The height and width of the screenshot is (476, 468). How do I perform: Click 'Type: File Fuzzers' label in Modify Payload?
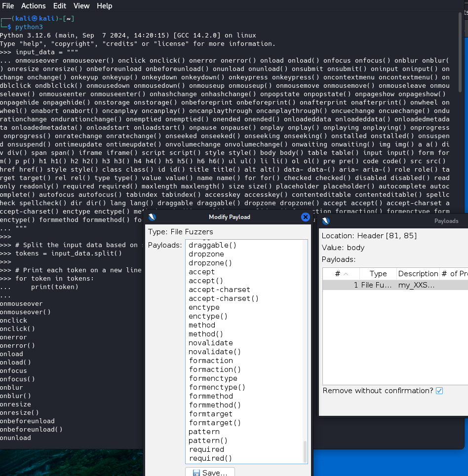tap(181, 232)
